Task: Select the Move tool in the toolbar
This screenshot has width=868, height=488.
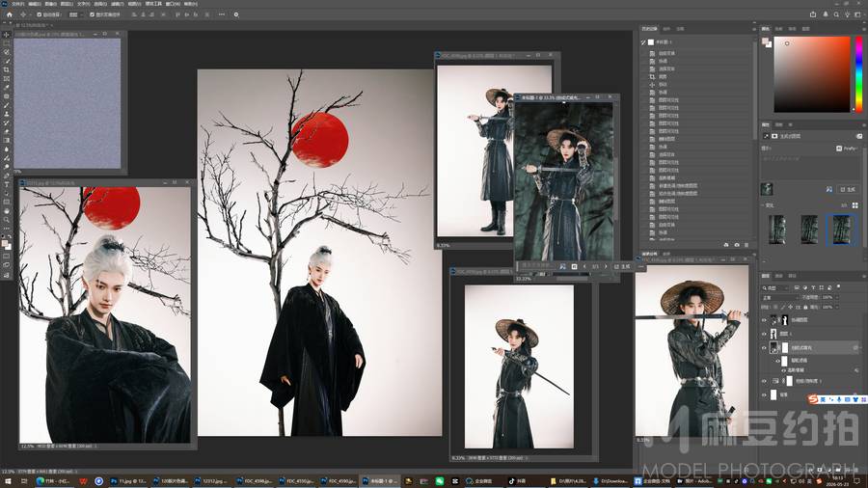Action: (x=7, y=35)
